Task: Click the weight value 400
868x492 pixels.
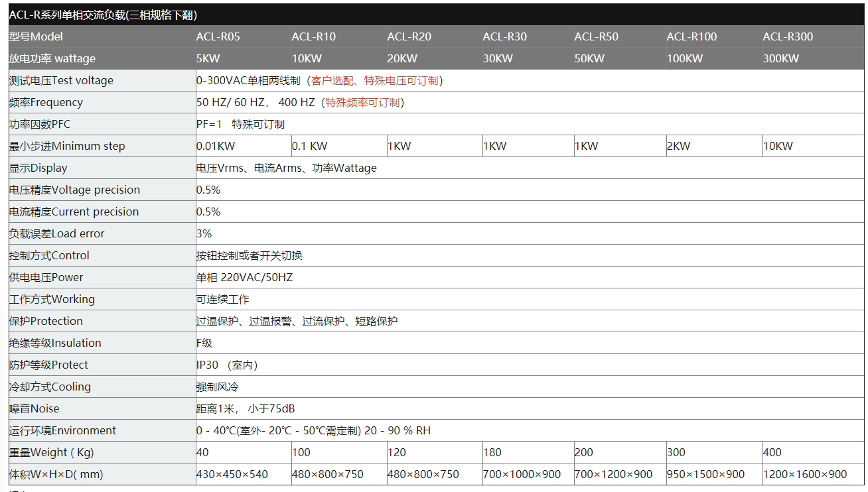Action: (772, 452)
